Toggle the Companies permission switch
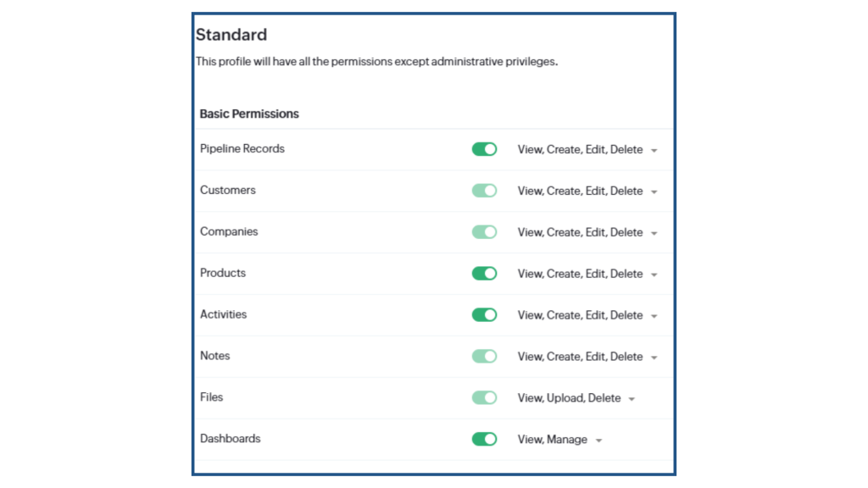This screenshot has width=868, height=488. [x=484, y=232]
